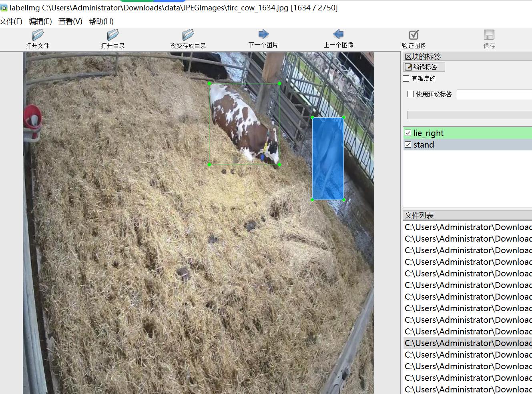
Task: Click the top-right vertex of the blue box
Action: 344,117
